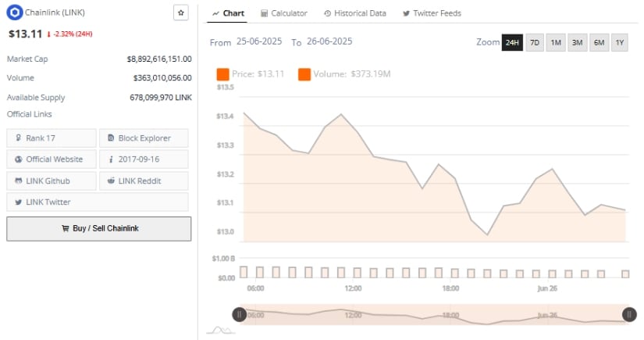Screen dimensions: 644x340
Task: Click the range navigator preview strip
Action: [x=434, y=315]
